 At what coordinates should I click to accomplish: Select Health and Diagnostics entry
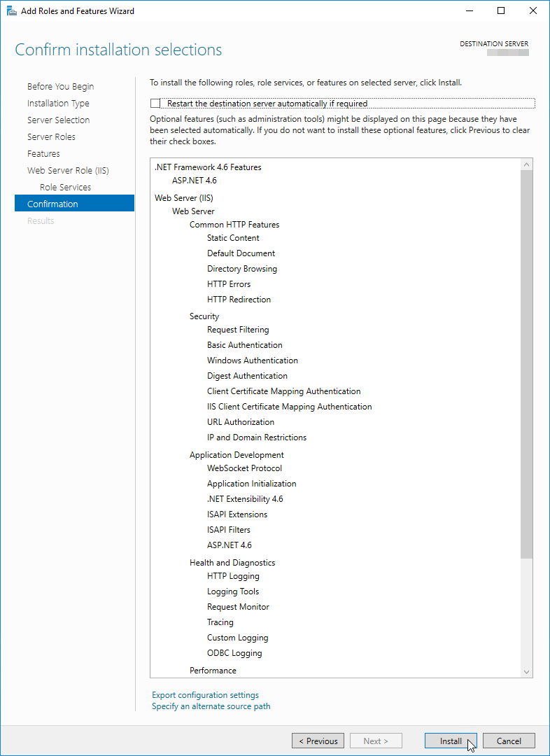click(232, 563)
